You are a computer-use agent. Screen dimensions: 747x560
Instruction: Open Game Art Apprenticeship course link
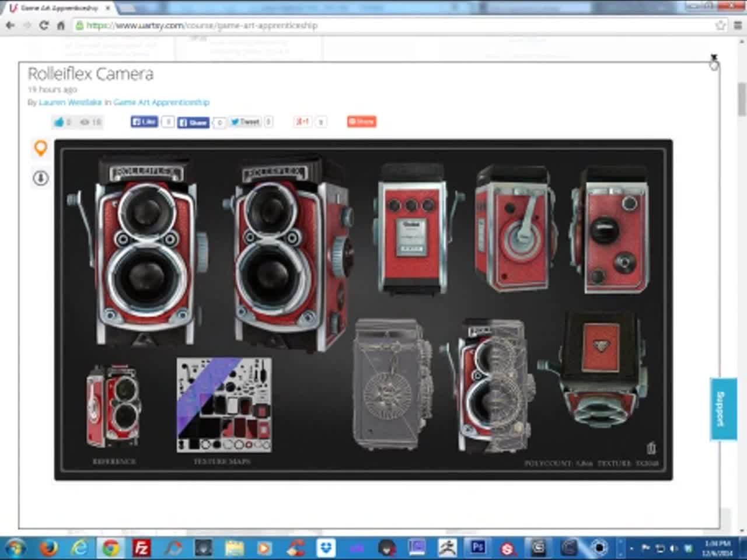click(x=161, y=102)
